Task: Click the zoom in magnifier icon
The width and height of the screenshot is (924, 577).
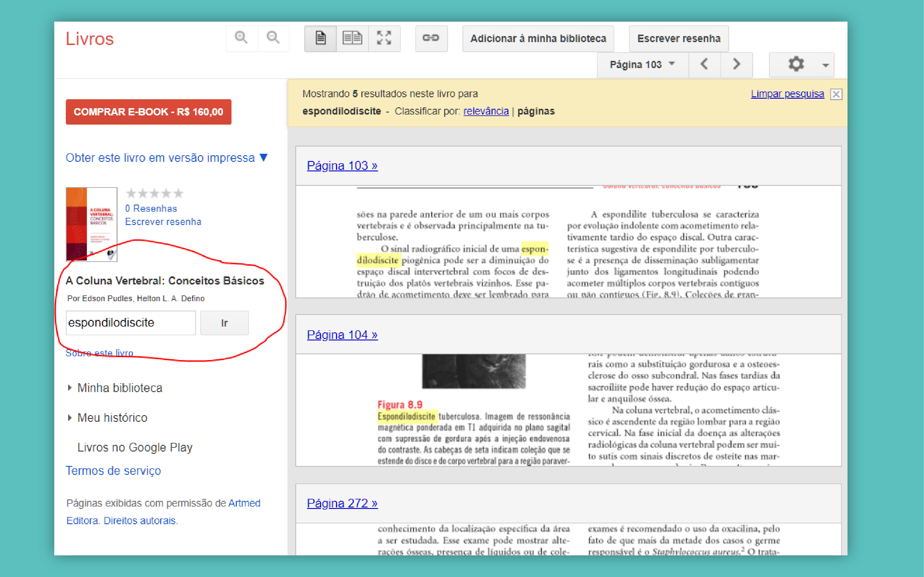Action: click(x=241, y=38)
